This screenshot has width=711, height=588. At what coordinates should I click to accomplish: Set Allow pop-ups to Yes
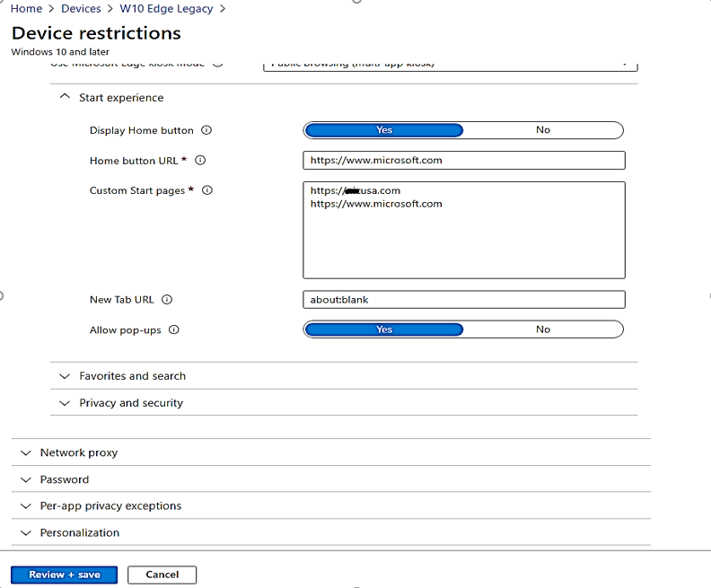pyautogui.click(x=384, y=329)
